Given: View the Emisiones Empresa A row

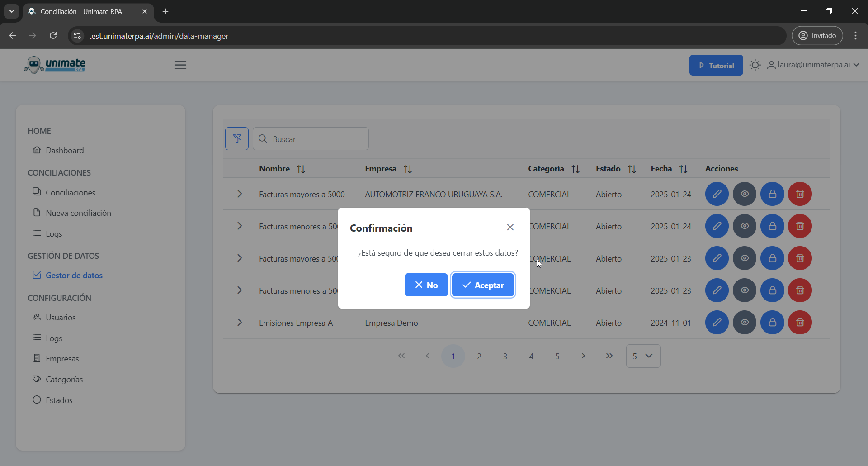Looking at the screenshot, I should pos(745,323).
